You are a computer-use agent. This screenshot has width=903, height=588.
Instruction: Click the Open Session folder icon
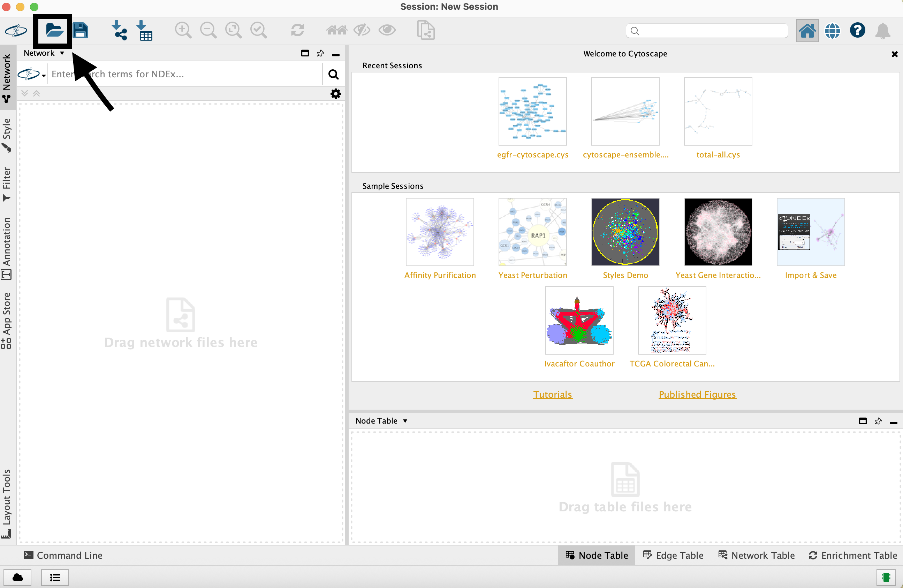(54, 30)
